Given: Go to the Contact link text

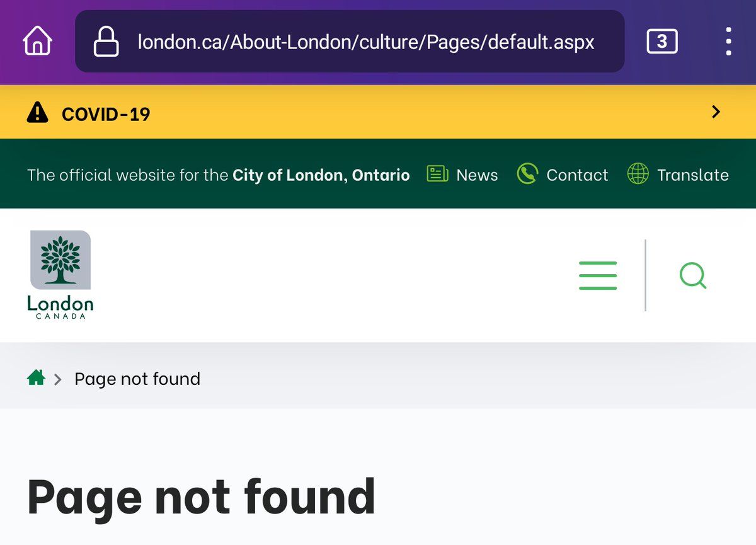Looking at the screenshot, I should click(577, 175).
